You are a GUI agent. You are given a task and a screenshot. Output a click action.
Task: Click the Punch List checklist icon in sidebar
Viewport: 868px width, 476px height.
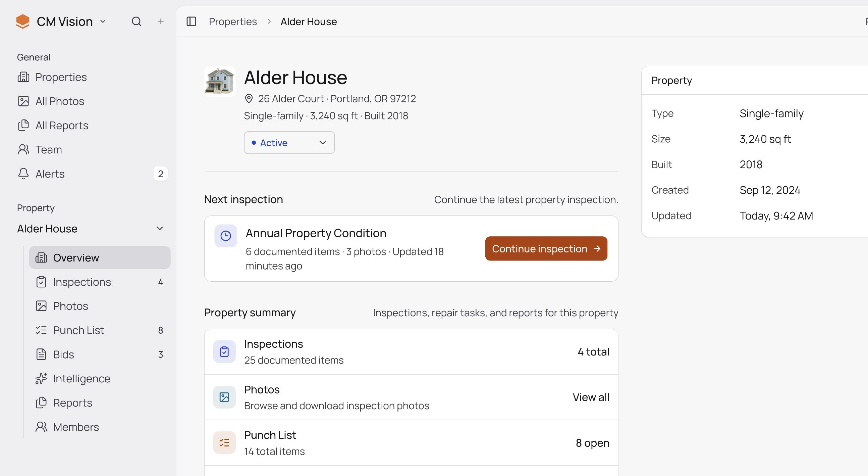pyautogui.click(x=41, y=330)
